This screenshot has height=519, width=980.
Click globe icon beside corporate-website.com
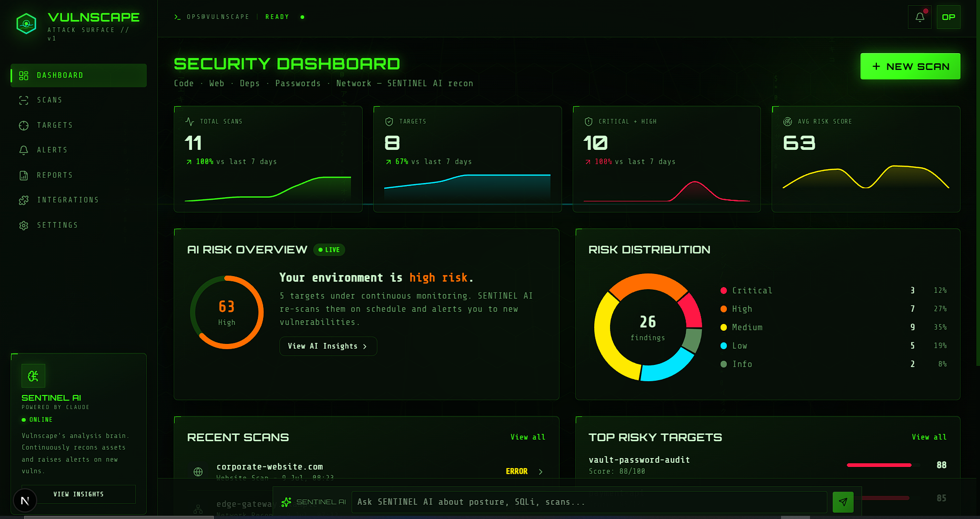(198, 472)
